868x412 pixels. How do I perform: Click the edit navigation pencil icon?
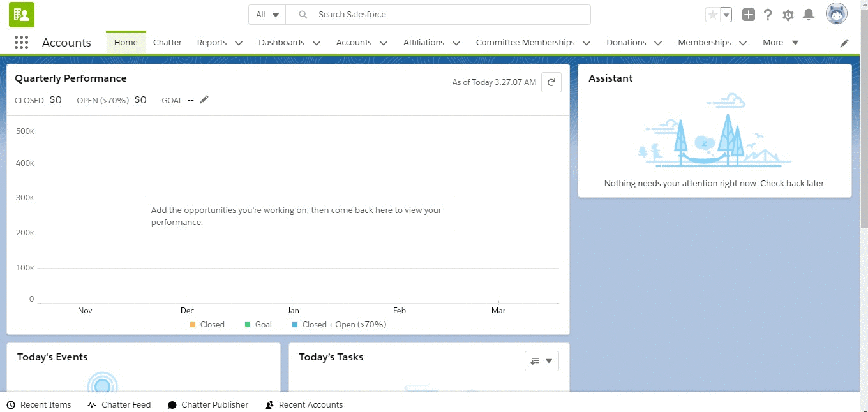pyautogui.click(x=844, y=43)
